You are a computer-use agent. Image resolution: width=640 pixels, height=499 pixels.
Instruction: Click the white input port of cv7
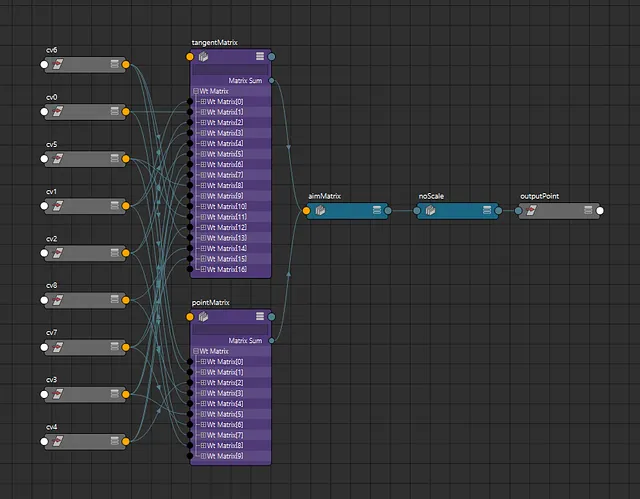point(44,346)
